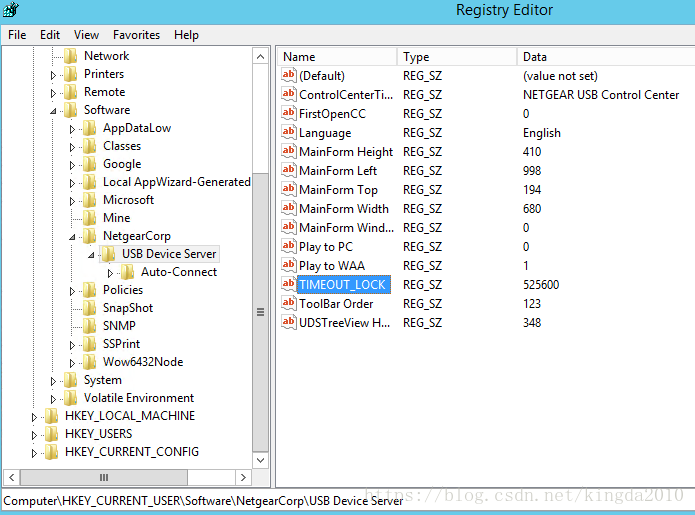Click the string icon beside Play to PC
This screenshot has width=695, height=515.
[x=289, y=246]
